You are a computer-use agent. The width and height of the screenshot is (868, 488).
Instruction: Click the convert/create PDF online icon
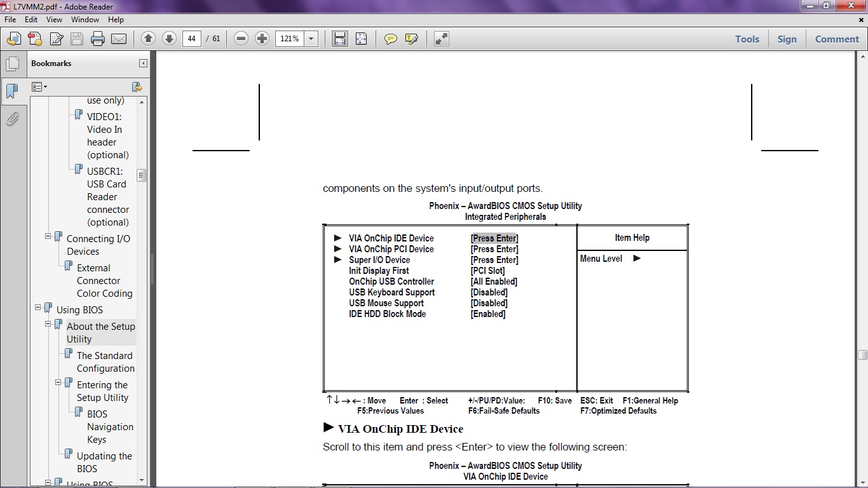(13, 39)
